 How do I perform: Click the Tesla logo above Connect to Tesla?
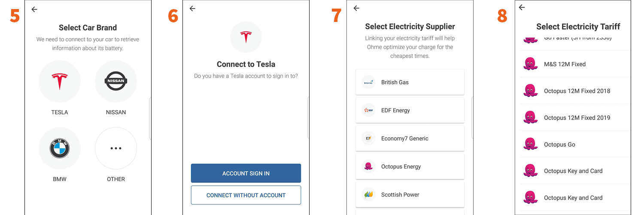246,37
